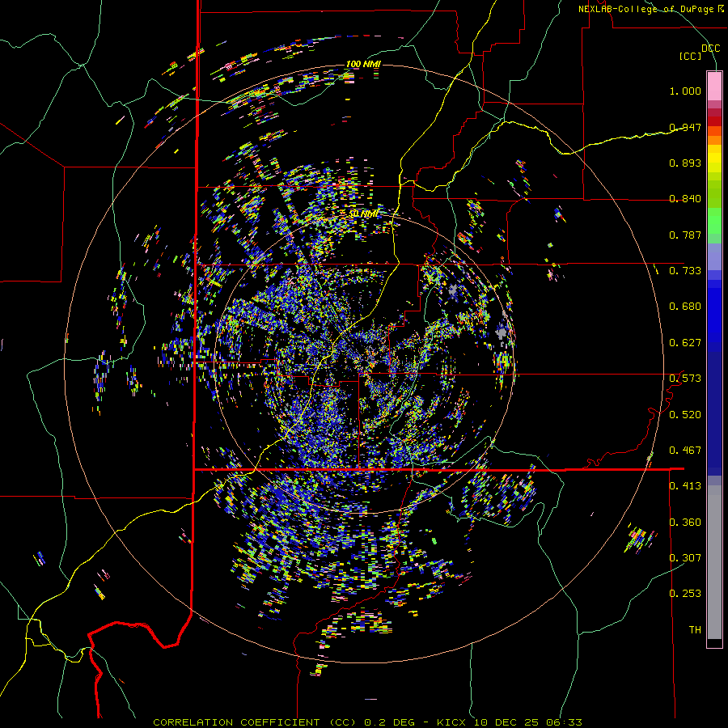This screenshot has width=728, height=728.
Task: Pick the gray segment of the color bar
Action: (x=714, y=562)
